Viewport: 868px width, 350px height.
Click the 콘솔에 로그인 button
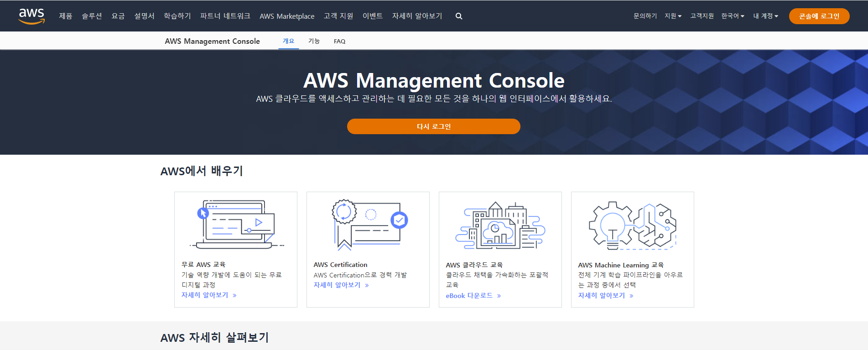point(819,16)
